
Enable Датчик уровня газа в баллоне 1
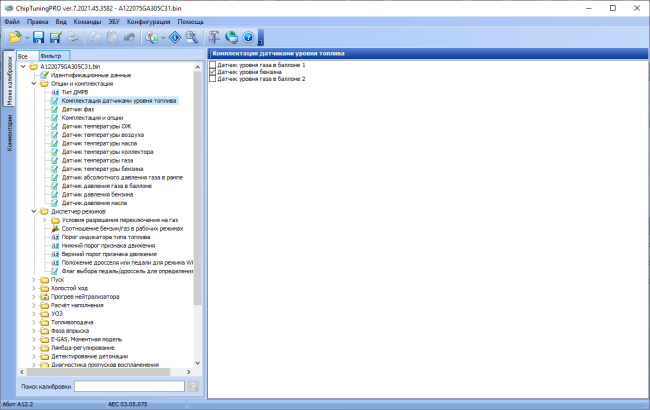(213, 65)
